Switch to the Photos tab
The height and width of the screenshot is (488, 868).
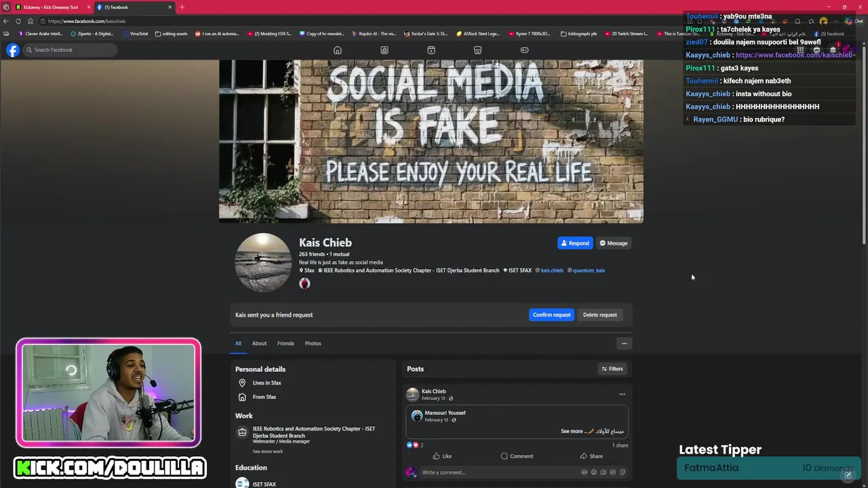[313, 344]
